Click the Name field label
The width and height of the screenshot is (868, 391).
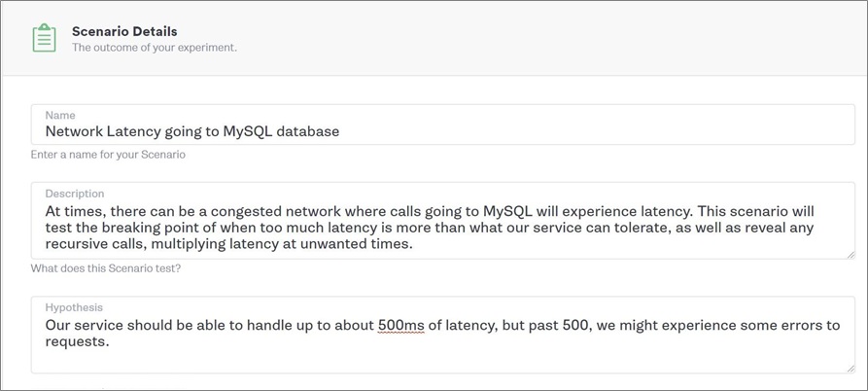point(60,115)
